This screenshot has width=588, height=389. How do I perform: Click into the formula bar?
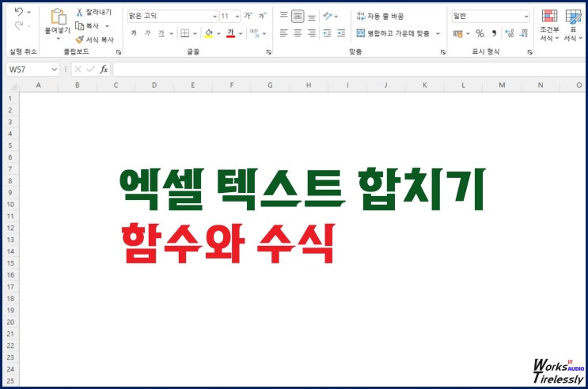point(349,70)
